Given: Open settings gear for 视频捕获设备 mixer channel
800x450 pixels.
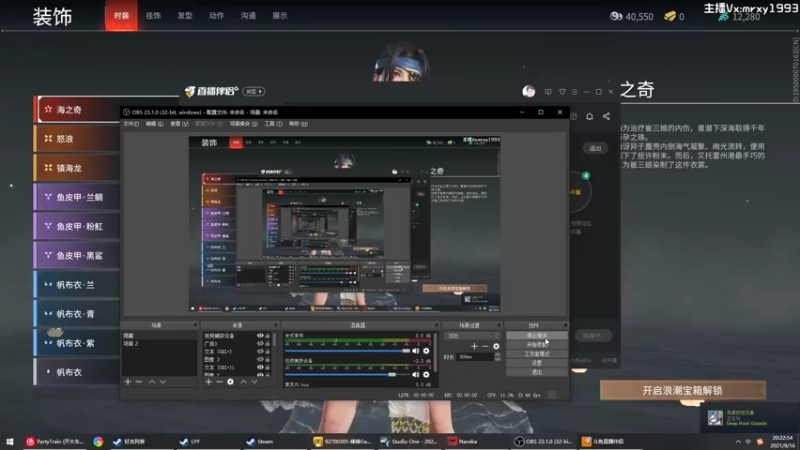Looking at the screenshot, I should coord(426,374).
